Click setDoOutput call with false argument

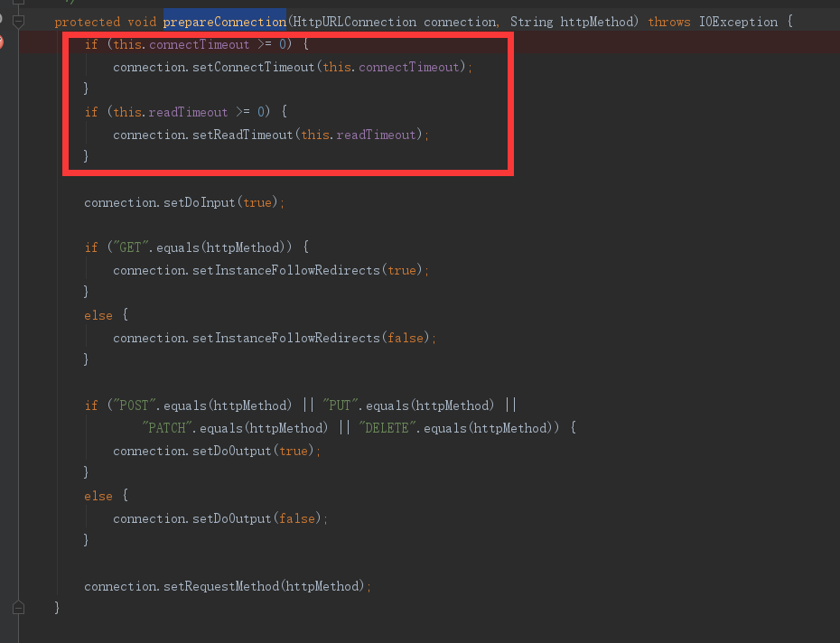click(x=232, y=518)
